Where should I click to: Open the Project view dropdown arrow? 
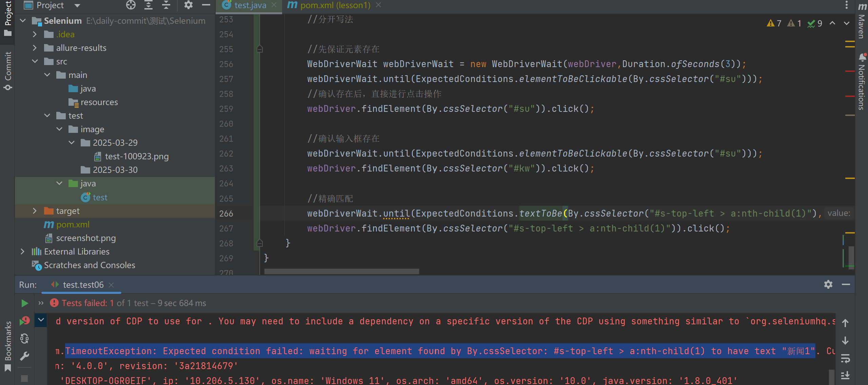(77, 5)
